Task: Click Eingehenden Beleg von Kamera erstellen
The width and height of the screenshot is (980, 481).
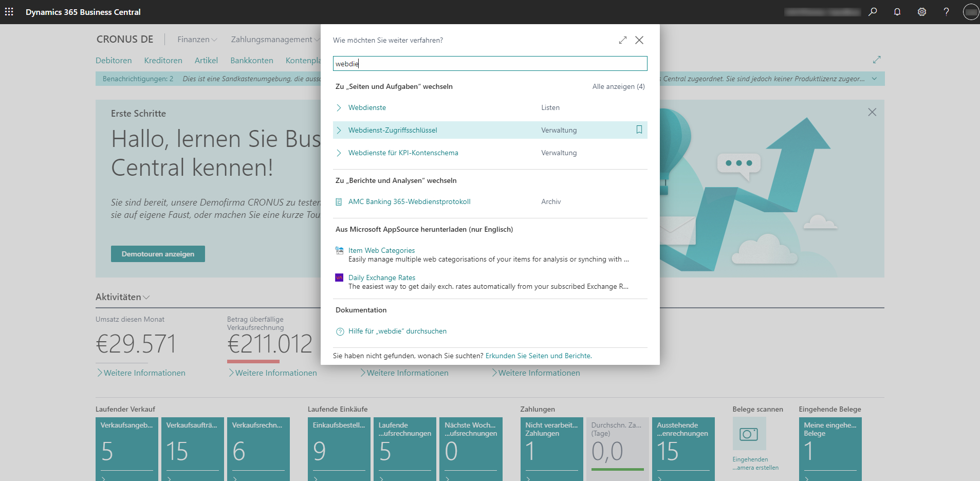Action: coord(755,464)
